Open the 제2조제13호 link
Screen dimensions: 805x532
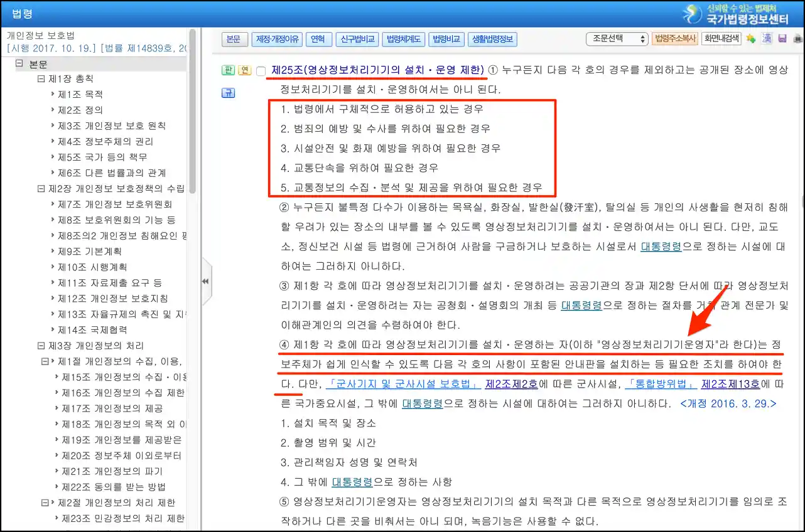point(731,384)
